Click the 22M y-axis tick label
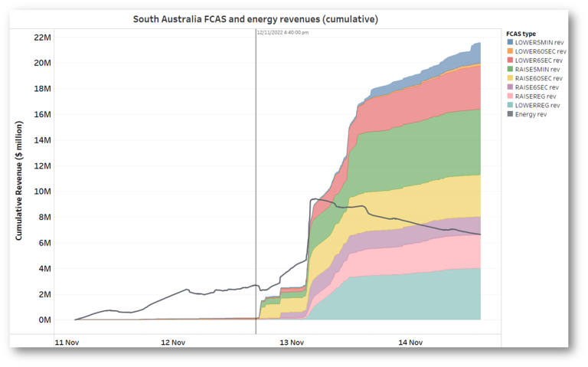 click(x=42, y=37)
